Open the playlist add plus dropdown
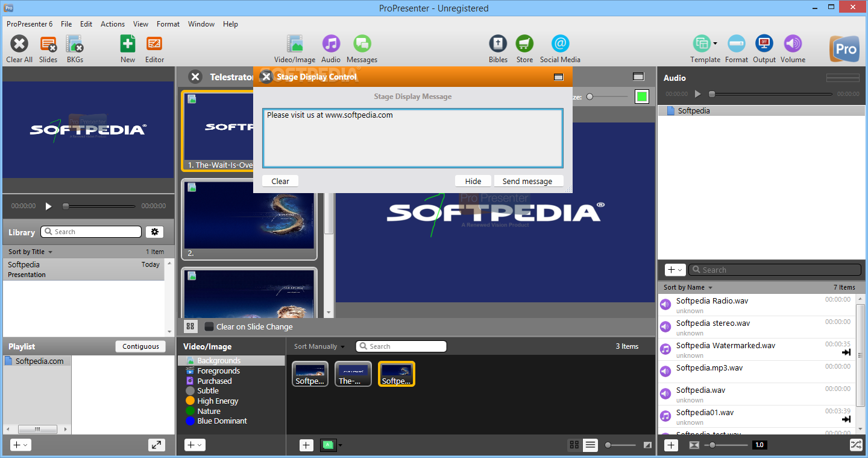Screen dimensions: 868x458 (x=20, y=445)
